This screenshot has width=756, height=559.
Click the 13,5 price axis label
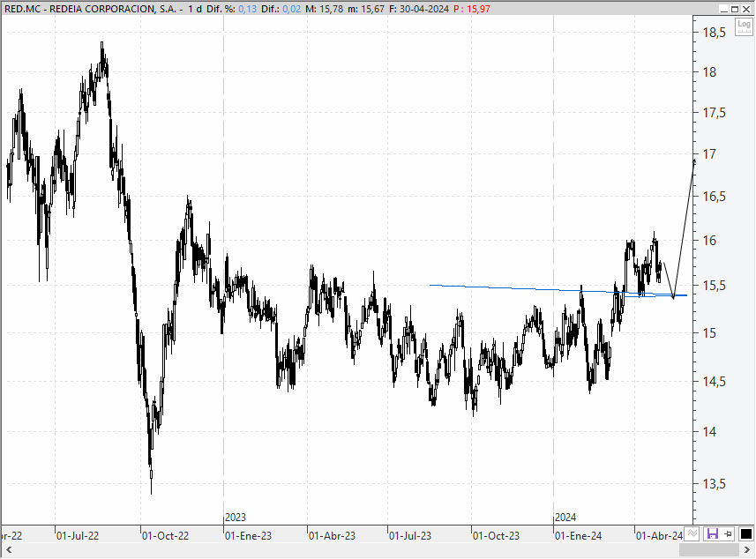(x=714, y=484)
